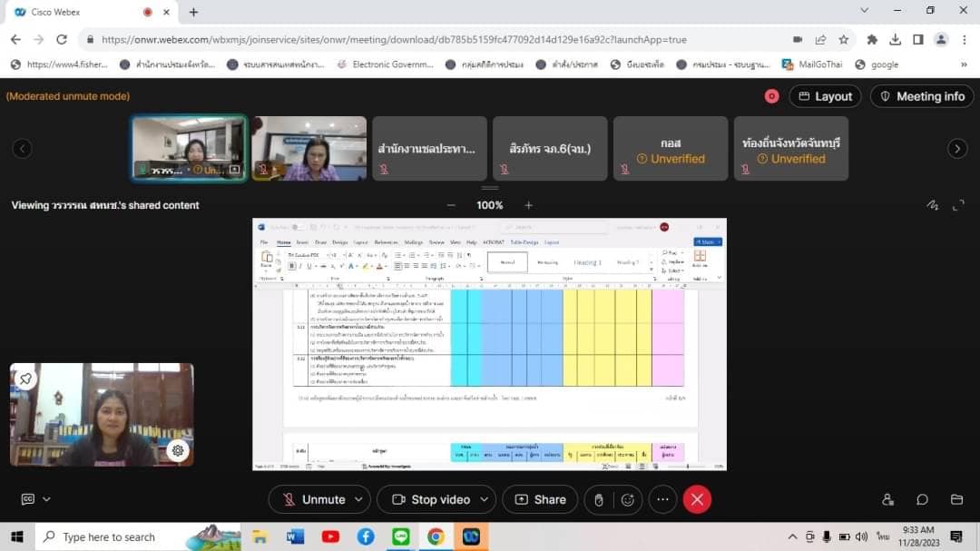The height and width of the screenshot is (551, 980).
Task: Open the Chrome extensions menu
Action: click(x=872, y=39)
